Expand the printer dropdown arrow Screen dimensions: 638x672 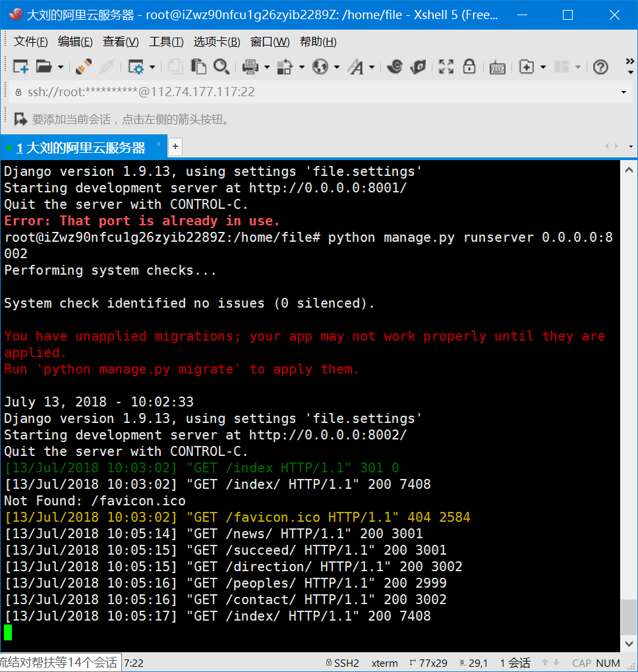(x=267, y=67)
